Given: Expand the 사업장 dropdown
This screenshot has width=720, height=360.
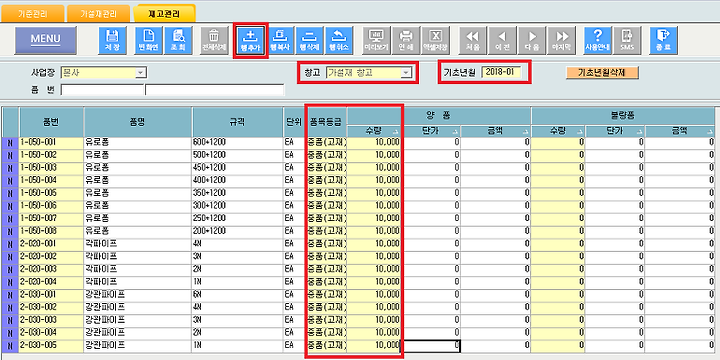Looking at the screenshot, I should pos(141,73).
